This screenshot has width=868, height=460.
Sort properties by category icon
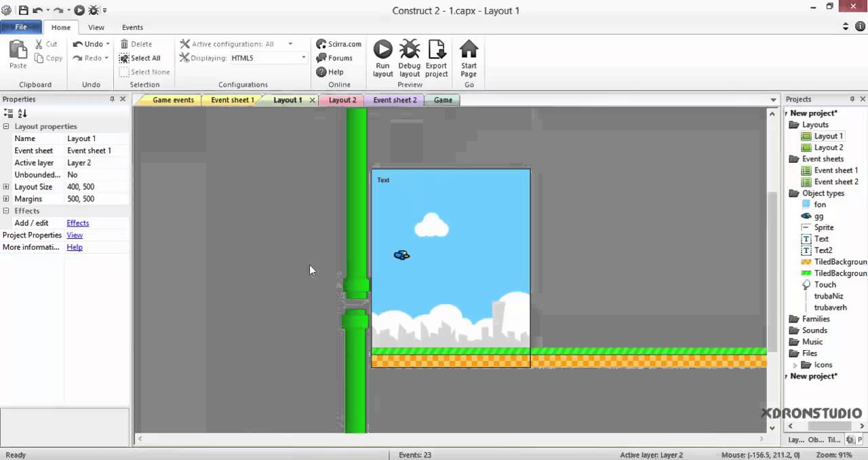click(9, 113)
